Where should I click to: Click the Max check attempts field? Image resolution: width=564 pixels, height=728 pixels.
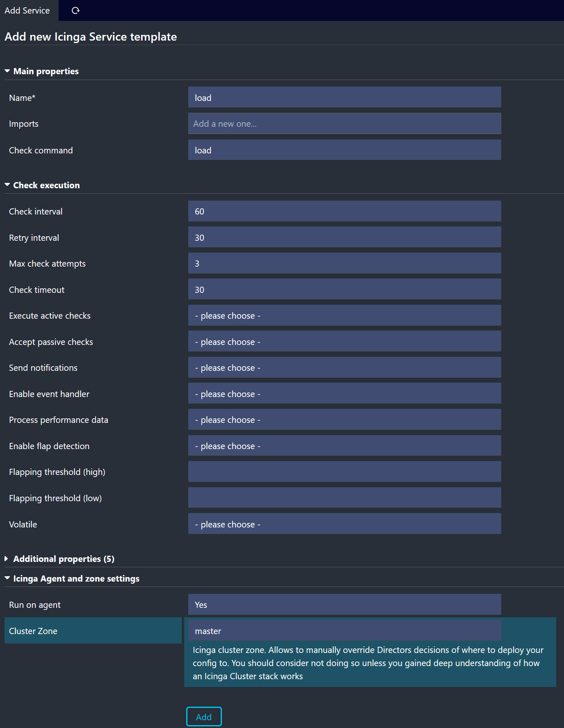[345, 263]
